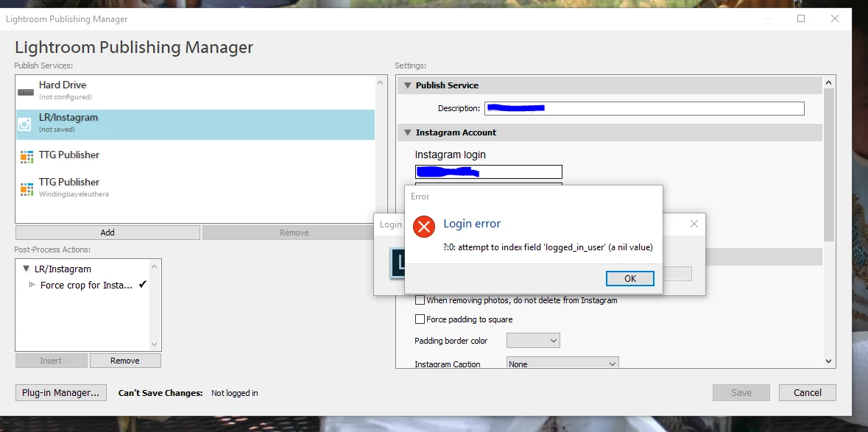Click Remove under the Publish Services list

pos(294,233)
